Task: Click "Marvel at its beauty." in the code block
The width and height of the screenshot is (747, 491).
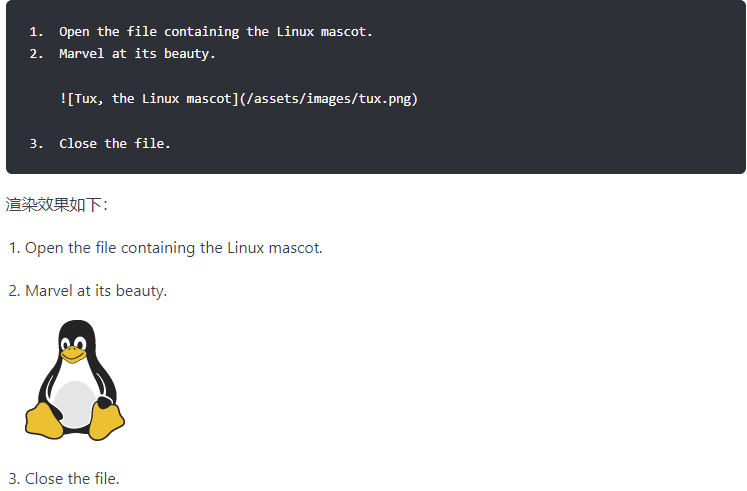Action: click(x=137, y=54)
